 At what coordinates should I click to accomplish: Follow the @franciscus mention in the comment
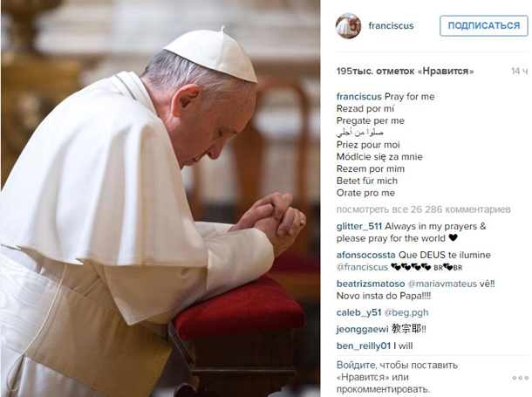[362, 267]
